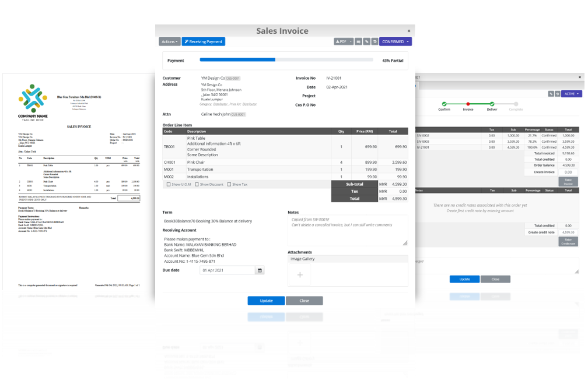Click Close in the Sales Invoice dialog
This screenshot has width=588, height=391.
pos(304,300)
